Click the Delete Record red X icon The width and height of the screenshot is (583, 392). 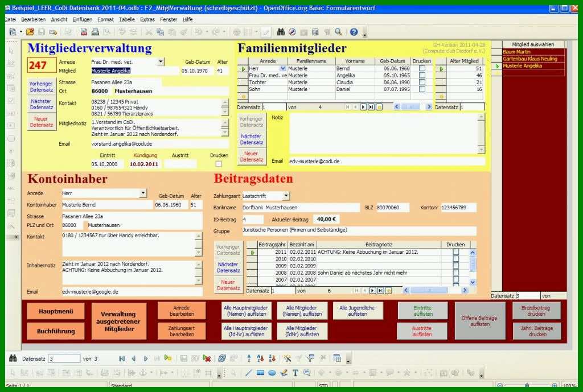point(207,358)
